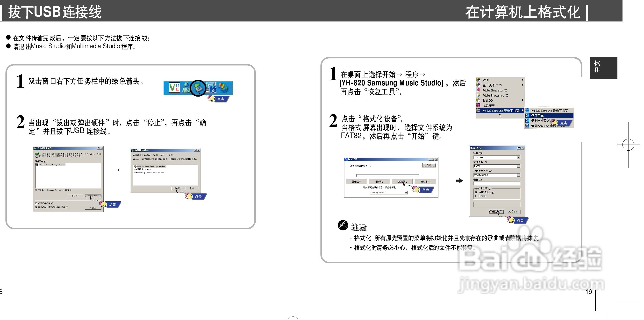Enable the 显示设备组件 checkbox

[x=36, y=203]
